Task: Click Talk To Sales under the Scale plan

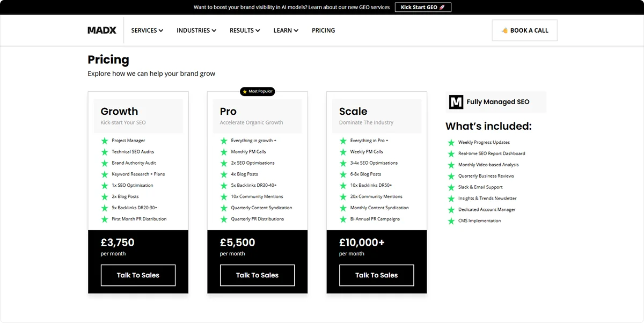Action: (x=376, y=275)
